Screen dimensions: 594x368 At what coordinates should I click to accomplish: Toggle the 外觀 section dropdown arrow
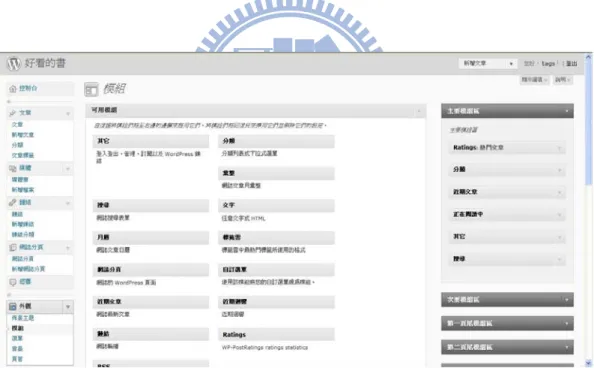click(x=68, y=307)
